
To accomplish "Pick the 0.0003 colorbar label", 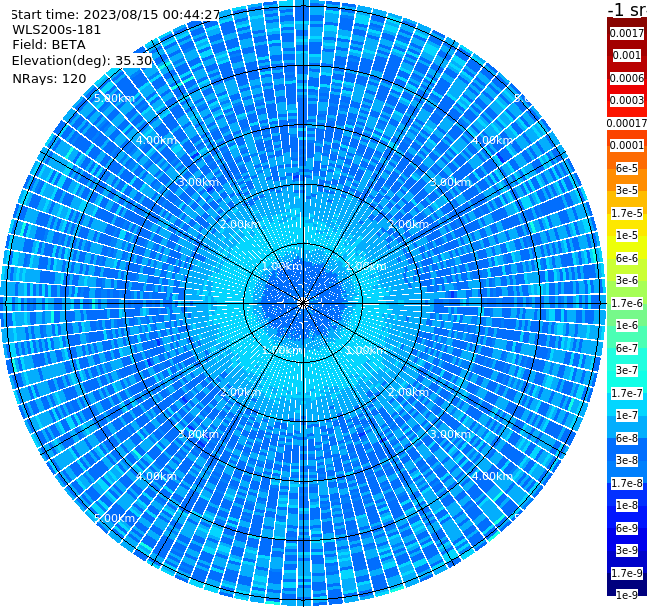I will pos(627,100).
